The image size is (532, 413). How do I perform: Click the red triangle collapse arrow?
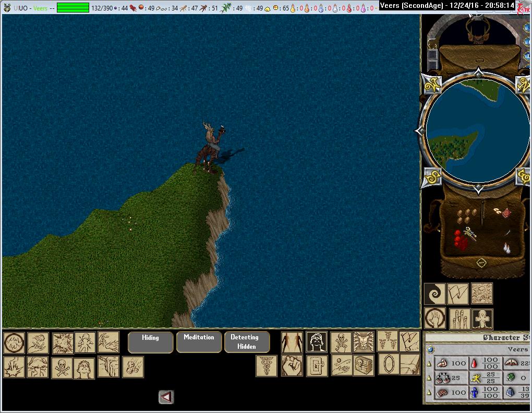pos(166,397)
